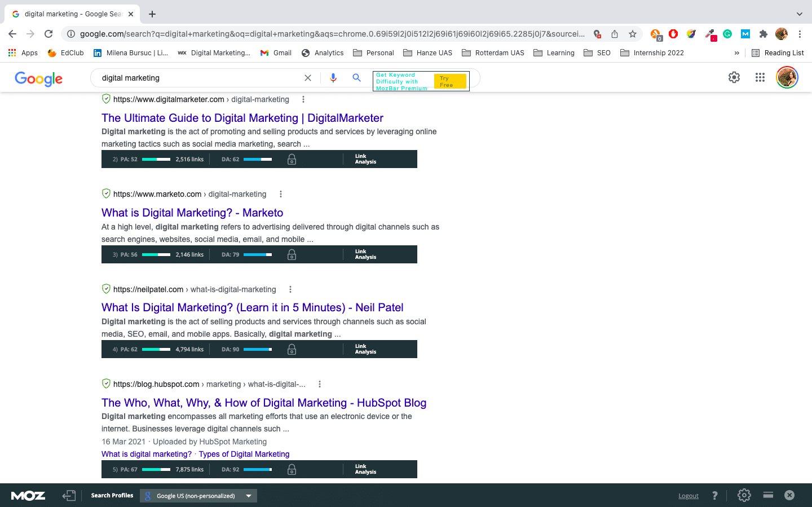Click the blue search magnifier icon
Viewport: 812px width, 507px height.
(x=356, y=78)
